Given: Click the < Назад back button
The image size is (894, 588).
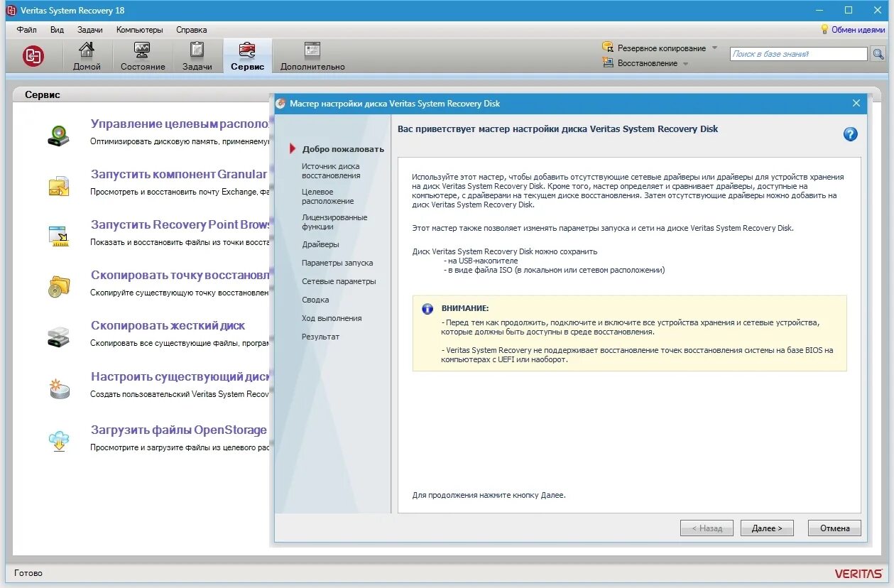Looking at the screenshot, I should point(707,528).
